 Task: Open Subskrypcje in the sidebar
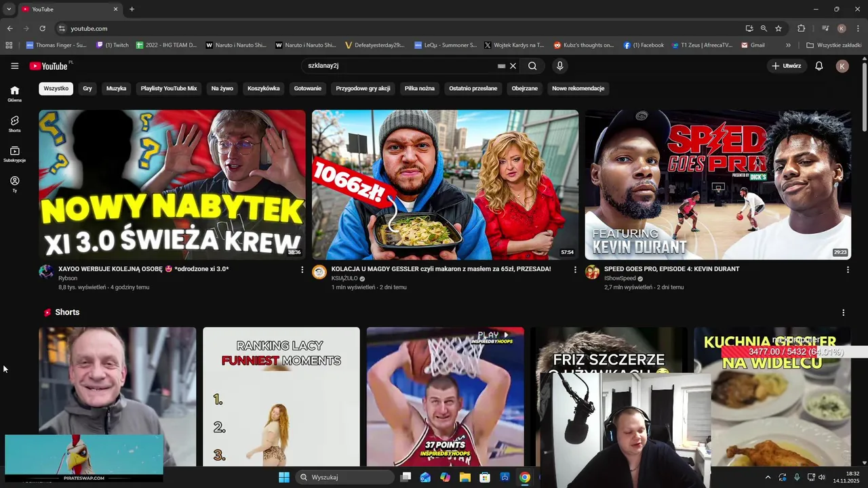click(x=14, y=154)
